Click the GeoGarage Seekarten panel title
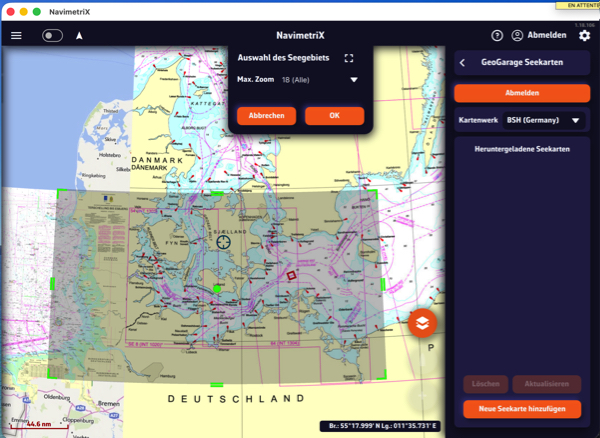600x438 pixels. pos(522,62)
